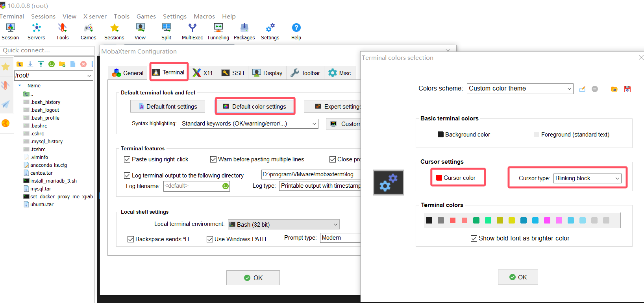Open the Colors scheme dropdown

pyautogui.click(x=520, y=89)
